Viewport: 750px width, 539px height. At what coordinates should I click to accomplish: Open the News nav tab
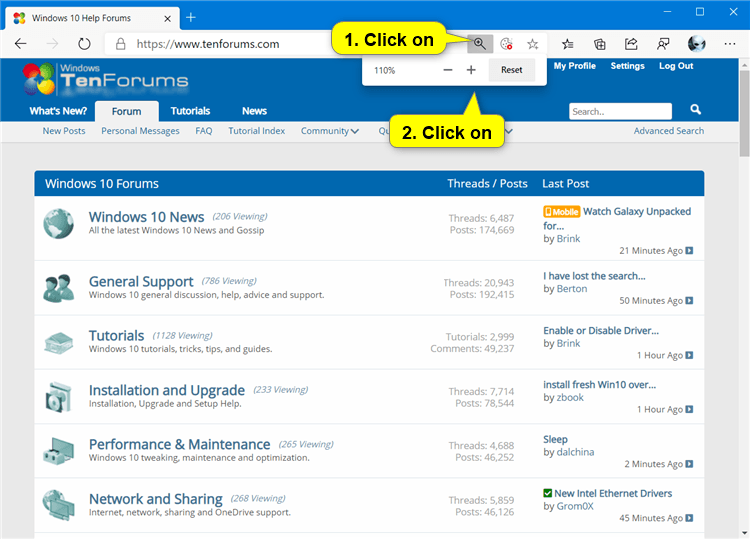(x=254, y=111)
